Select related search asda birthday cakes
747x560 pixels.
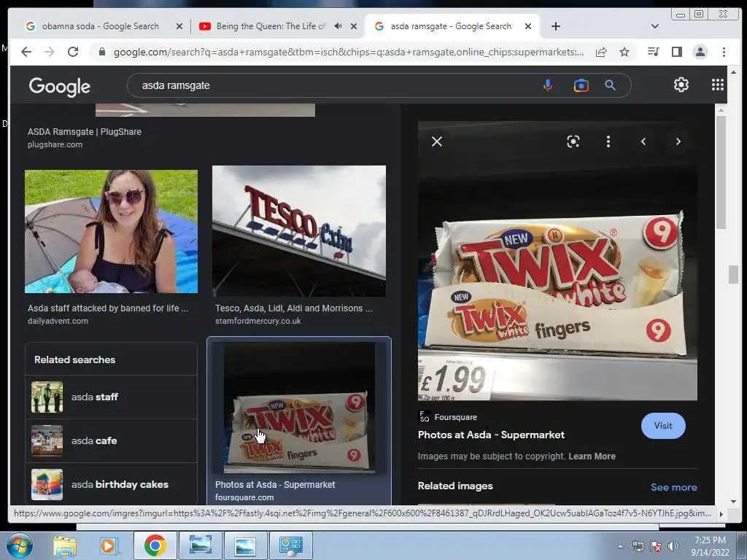(111, 484)
